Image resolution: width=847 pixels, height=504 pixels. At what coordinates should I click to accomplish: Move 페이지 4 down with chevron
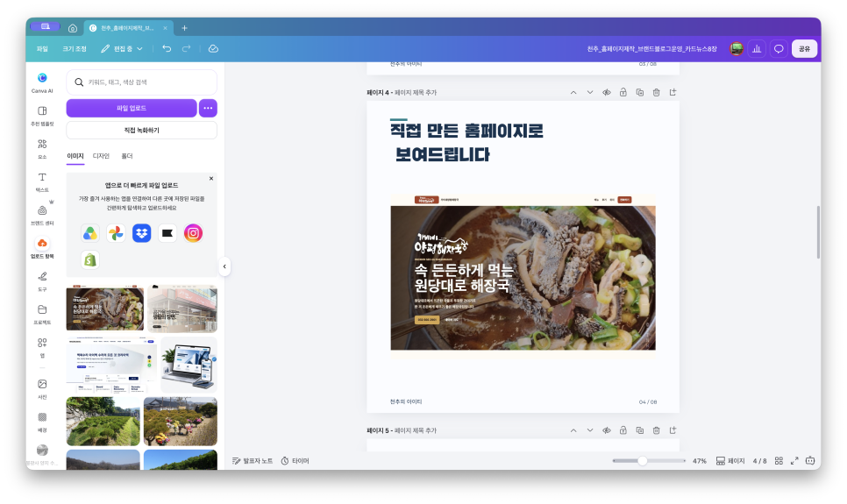tap(590, 92)
